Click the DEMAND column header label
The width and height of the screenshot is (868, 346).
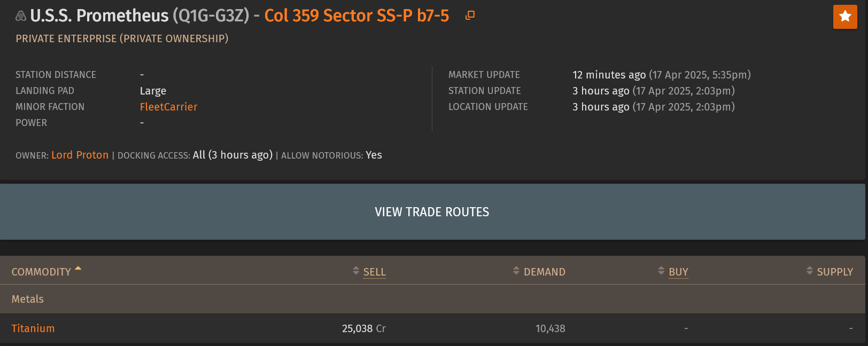coord(544,272)
